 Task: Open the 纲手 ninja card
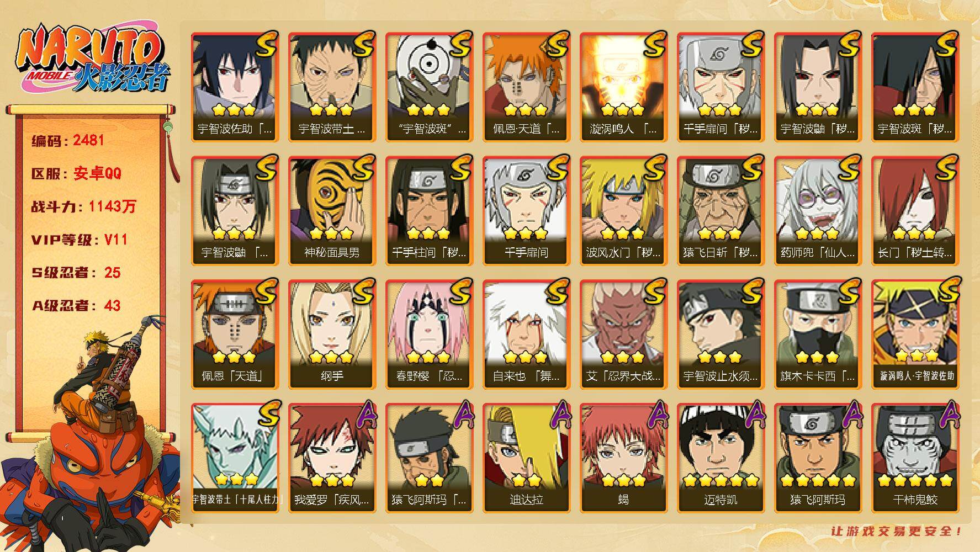[332, 335]
